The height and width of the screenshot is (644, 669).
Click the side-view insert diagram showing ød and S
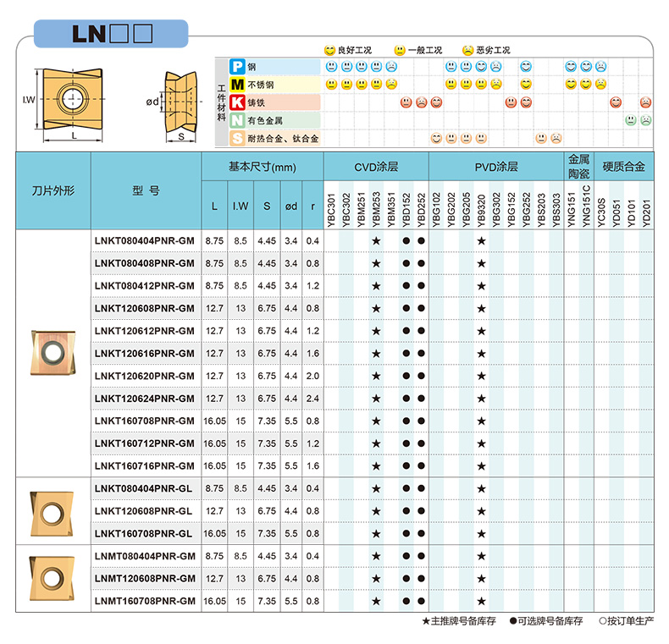[176, 107]
